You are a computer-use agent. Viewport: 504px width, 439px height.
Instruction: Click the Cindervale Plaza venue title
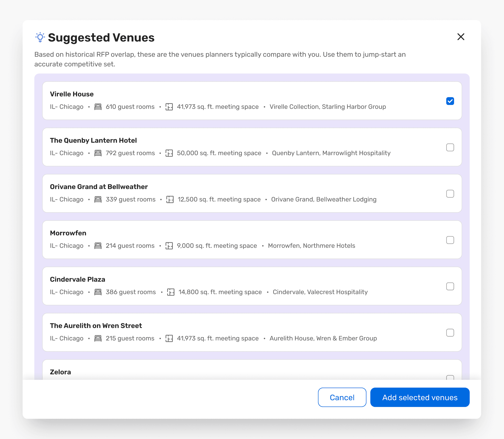coord(78,279)
